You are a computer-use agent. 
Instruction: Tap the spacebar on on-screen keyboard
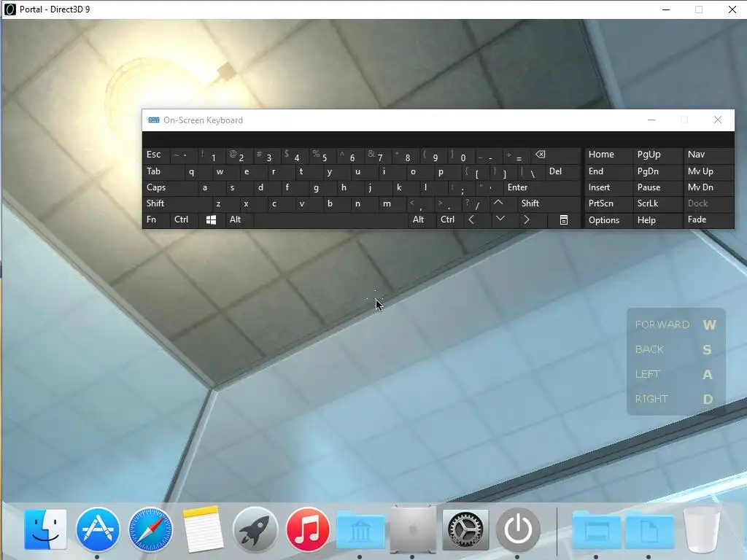click(x=330, y=219)
